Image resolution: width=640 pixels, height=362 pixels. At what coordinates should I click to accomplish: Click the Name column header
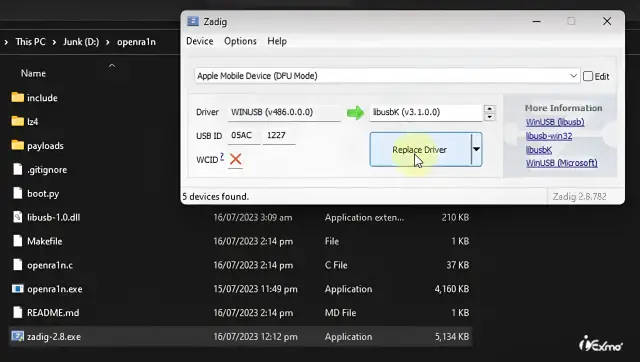(33, 73)
